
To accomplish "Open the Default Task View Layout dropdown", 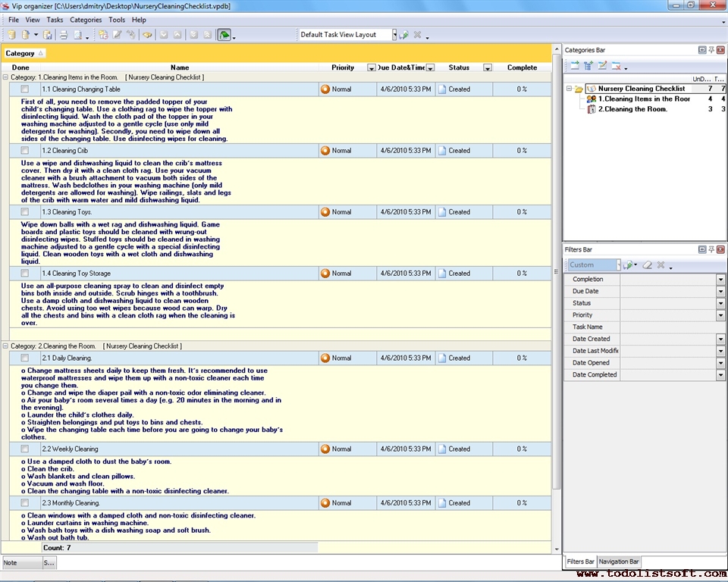I will pos(394,35).
